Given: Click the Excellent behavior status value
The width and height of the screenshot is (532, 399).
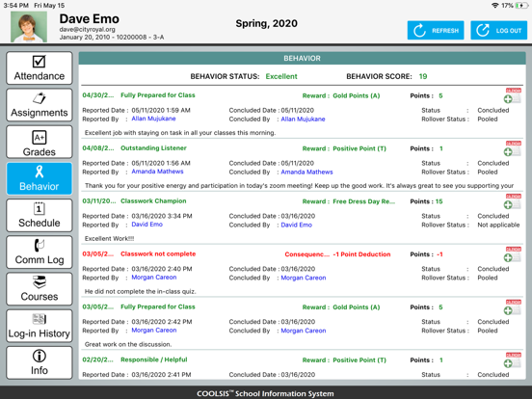Looking at the screenshot, I should 281,77.
